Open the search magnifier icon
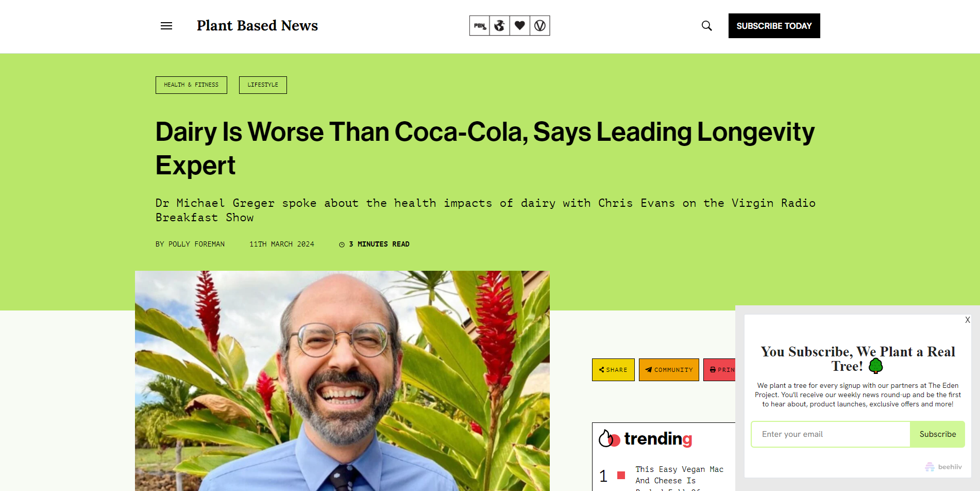980x491 pixels. [707, 26]
